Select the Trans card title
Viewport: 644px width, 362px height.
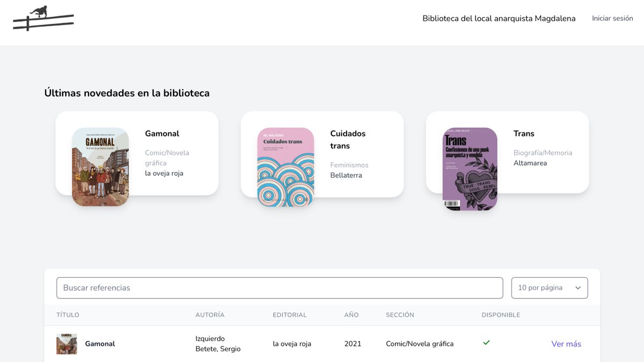[x=524, y=134]
